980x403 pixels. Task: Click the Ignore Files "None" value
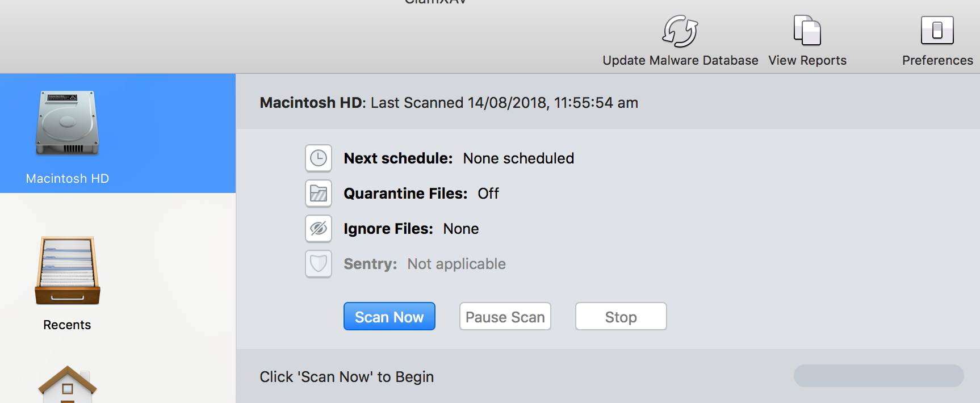(x=460, y=229)
